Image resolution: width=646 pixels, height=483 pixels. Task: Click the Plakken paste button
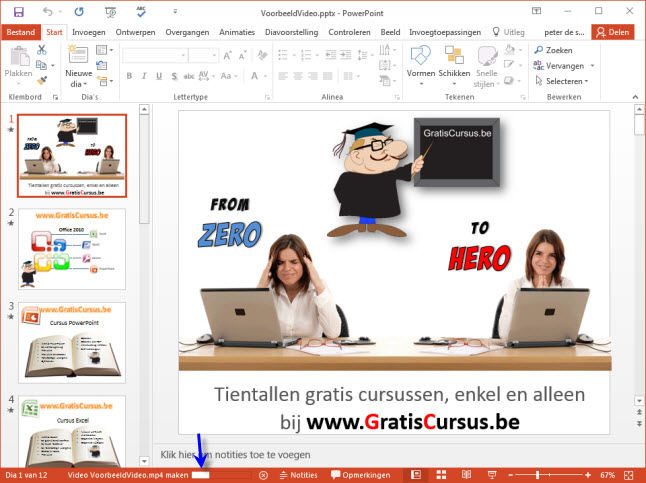[18, 65]
